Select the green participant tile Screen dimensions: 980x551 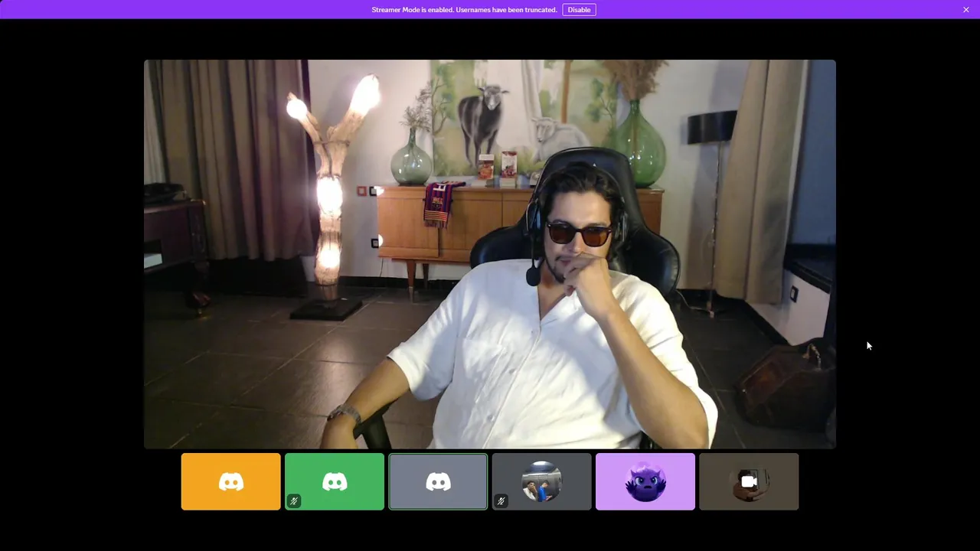335,481
